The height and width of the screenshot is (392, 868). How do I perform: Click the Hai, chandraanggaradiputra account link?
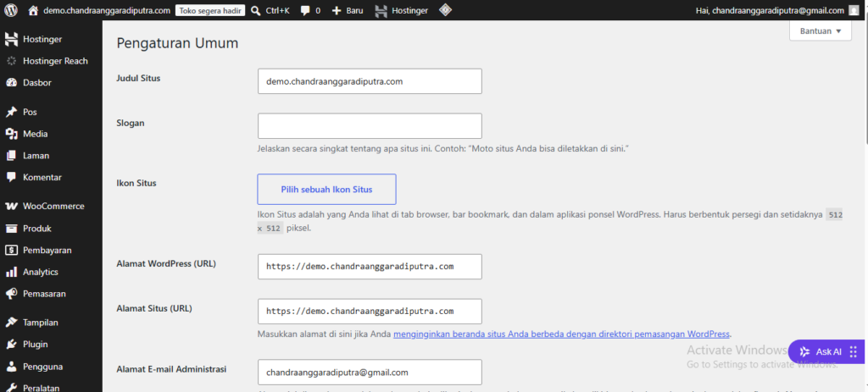click(x=770, y=10)
